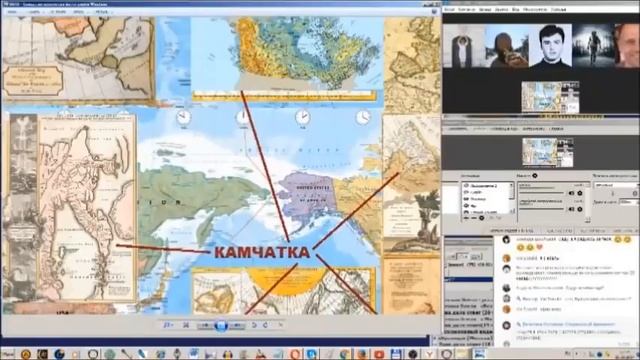Click the OBS preview thumbnail
This screenshot has width=640, height=360.
click(547, 152)
